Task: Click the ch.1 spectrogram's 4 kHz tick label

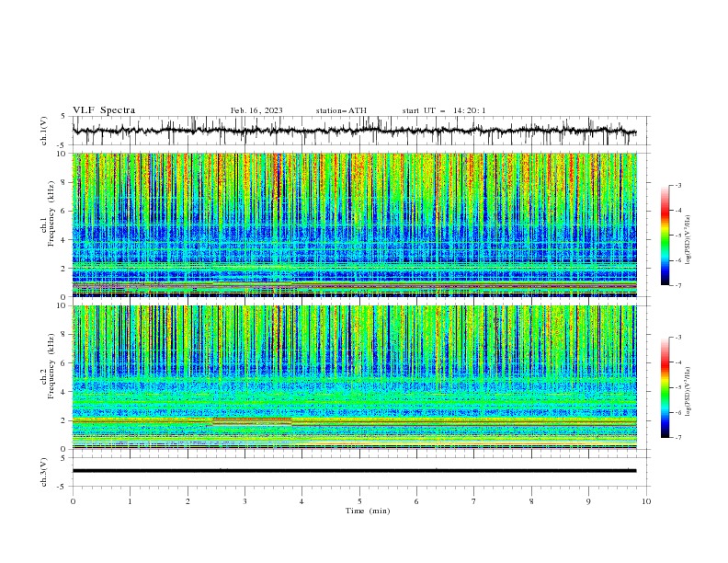Action: [64, 240]
